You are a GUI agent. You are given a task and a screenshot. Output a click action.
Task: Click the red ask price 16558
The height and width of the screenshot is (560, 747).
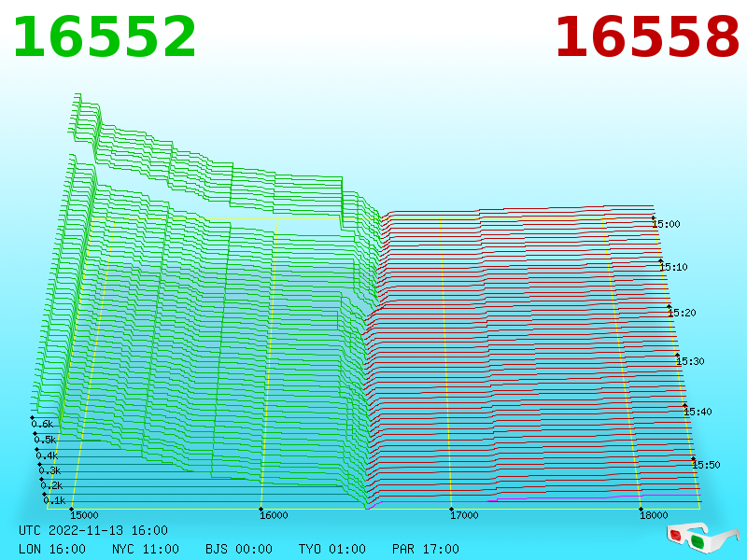click(647, 37)
